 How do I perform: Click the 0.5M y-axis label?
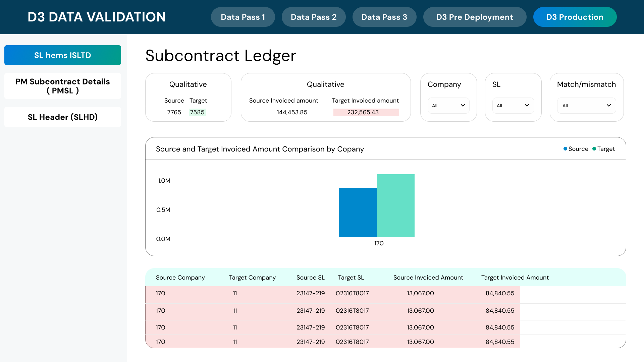click(163, 210)
